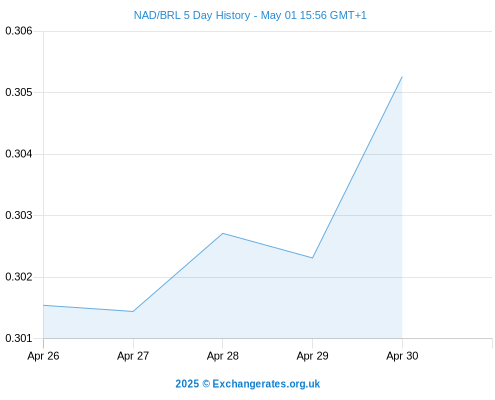
Task: Click the 0.305 y-axis label
Action: pyautogui.click(x=19, y=92)
